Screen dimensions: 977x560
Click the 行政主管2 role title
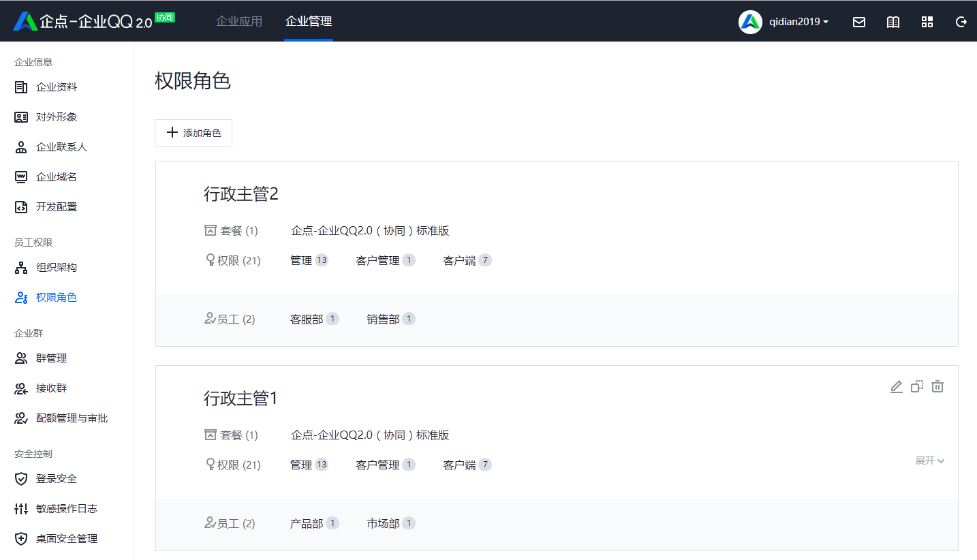click(x=241, y=194)
